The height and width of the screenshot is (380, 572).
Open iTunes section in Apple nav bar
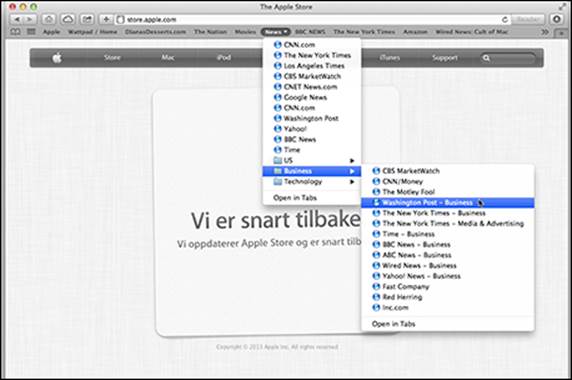390,58
